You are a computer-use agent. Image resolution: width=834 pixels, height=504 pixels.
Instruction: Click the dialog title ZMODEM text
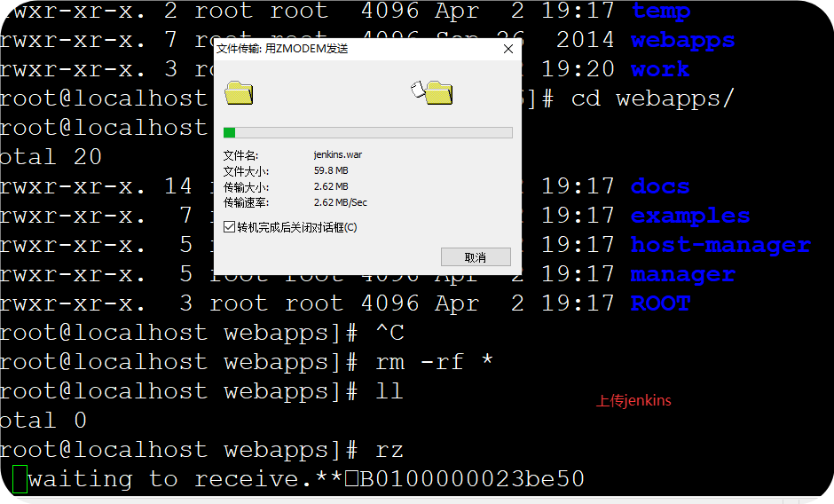[x=282, y=49]
